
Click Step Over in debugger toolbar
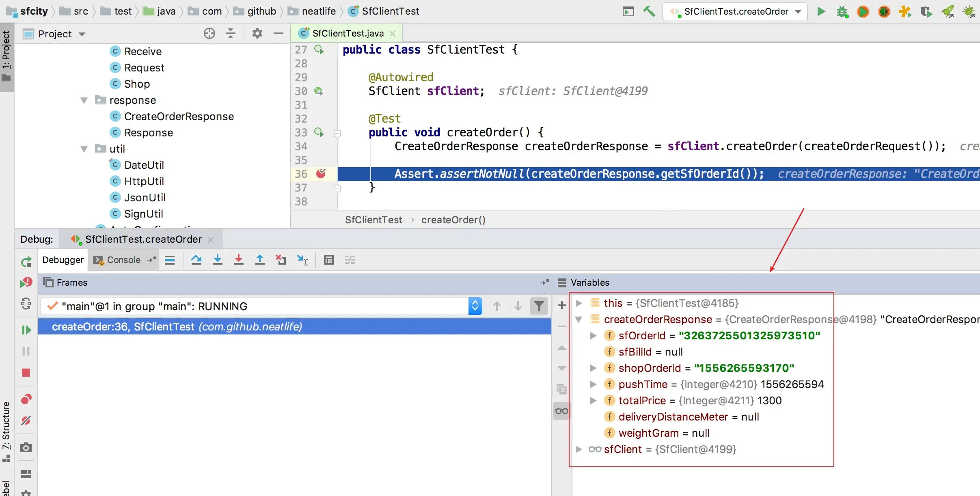[196, 260]
